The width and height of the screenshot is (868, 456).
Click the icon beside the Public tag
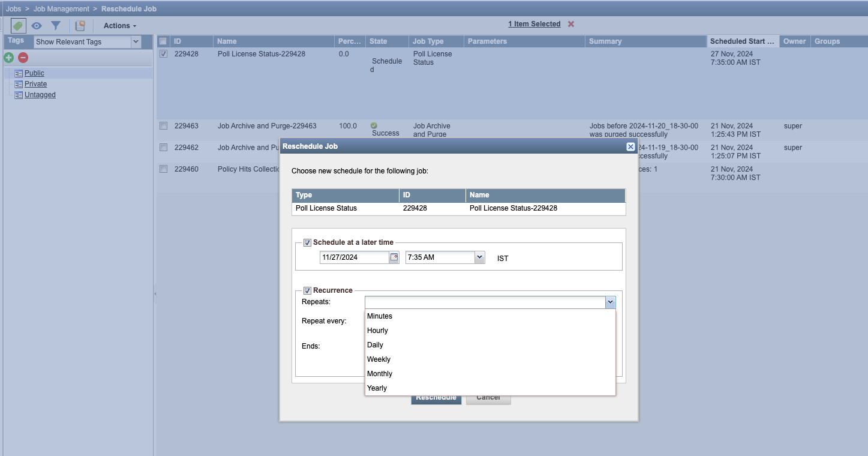(19, 73)
